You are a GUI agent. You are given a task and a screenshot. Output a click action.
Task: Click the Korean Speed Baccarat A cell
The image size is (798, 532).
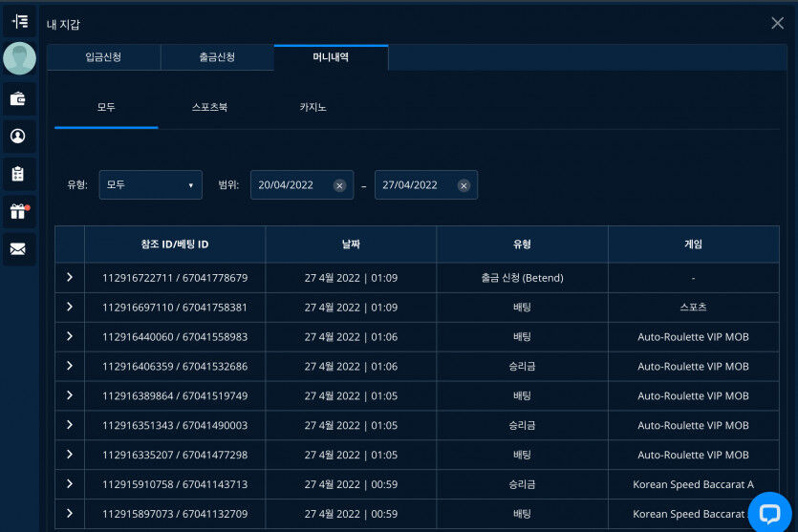tap(693, 484)
